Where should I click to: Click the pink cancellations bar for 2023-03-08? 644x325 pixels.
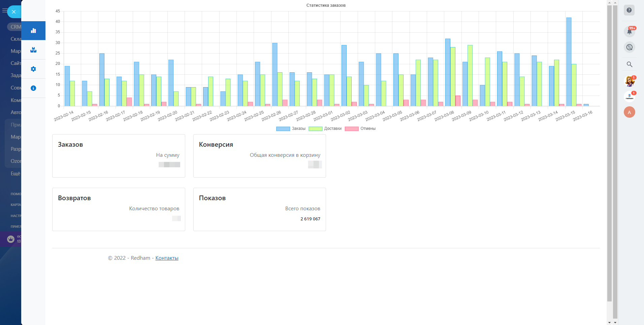[x=458, y=101]
